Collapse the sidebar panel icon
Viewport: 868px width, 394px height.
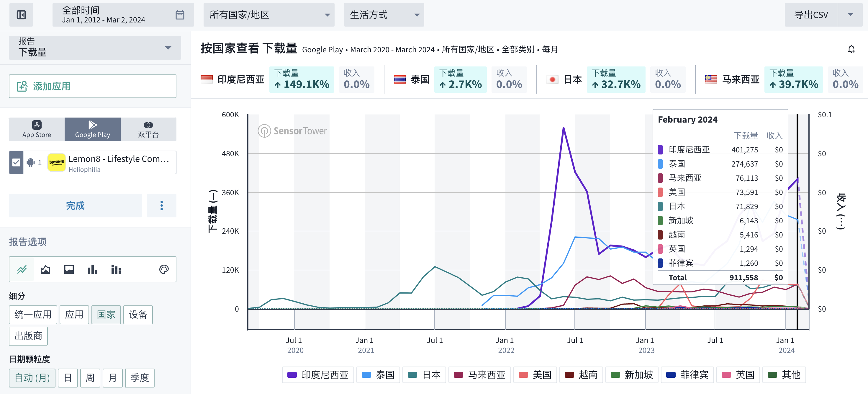click(x=21, y=15)
